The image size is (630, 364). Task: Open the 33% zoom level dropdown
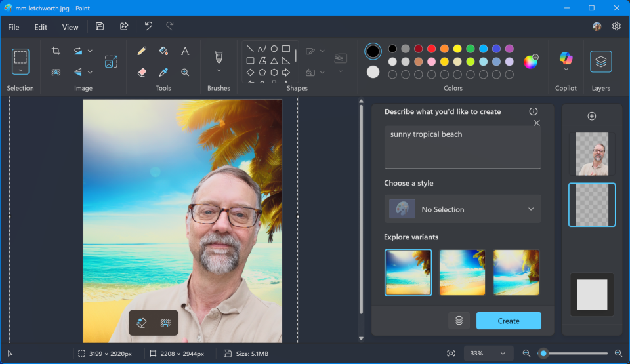488,353
